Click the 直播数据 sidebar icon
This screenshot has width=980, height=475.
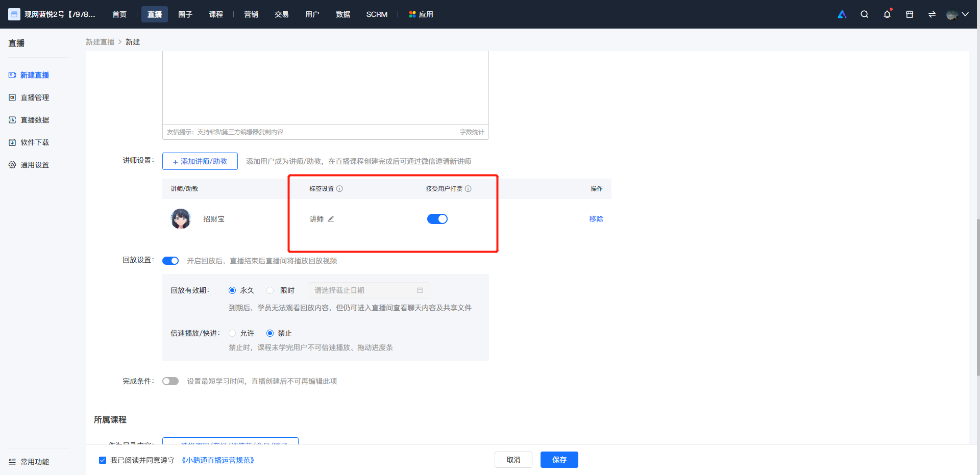coord(12,120)
